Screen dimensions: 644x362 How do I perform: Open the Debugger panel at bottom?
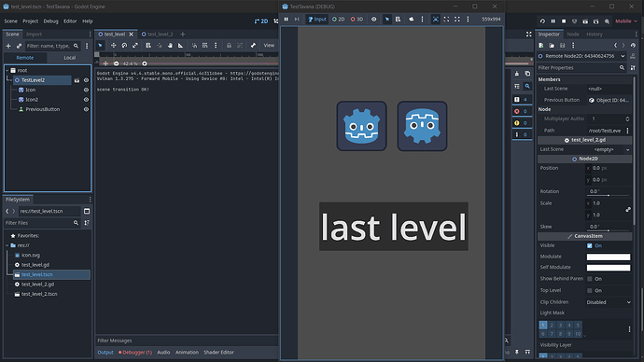tap(135, 352)
